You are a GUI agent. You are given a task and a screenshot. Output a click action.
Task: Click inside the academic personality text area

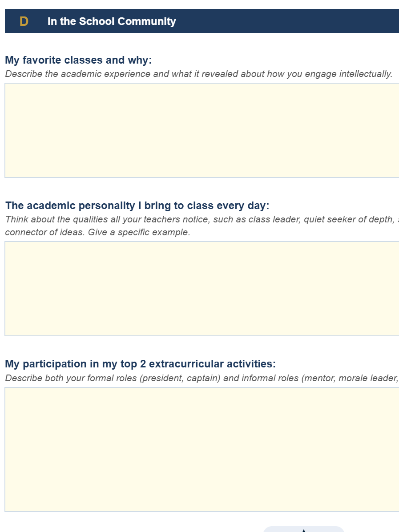(x=202, y=289)
